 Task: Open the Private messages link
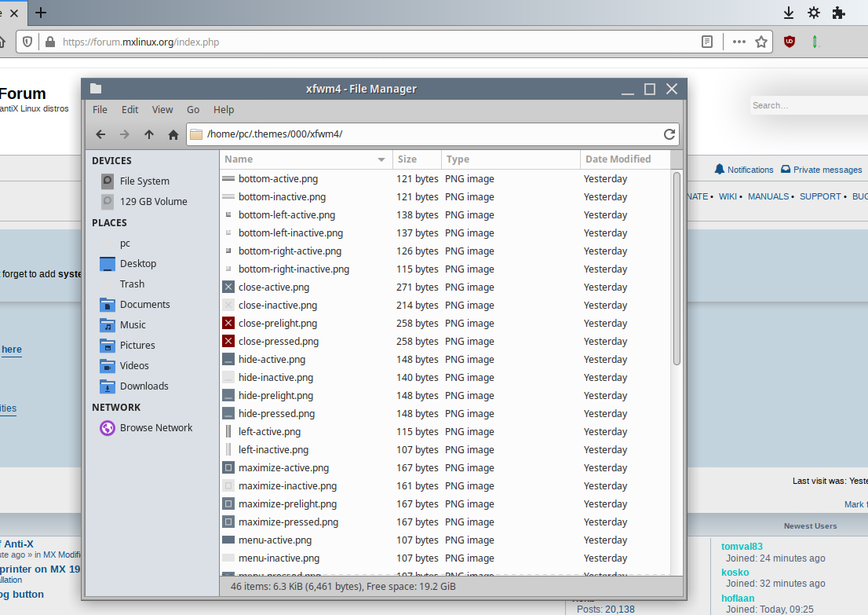826,170
